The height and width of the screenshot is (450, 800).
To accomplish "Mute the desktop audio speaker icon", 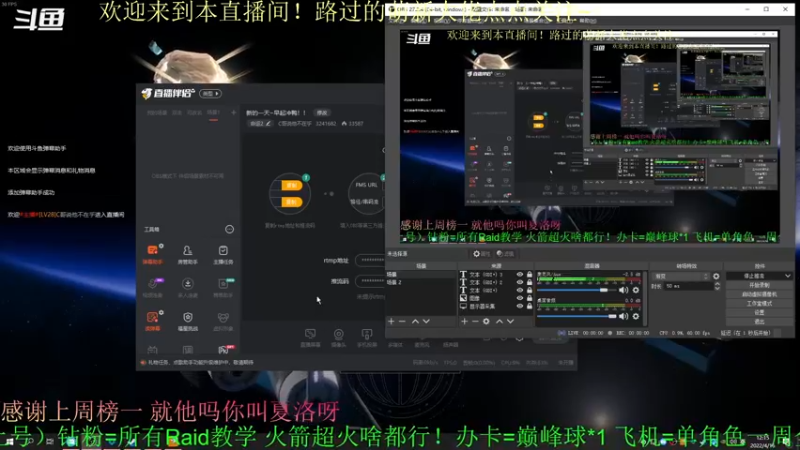I will pos(623,316).
